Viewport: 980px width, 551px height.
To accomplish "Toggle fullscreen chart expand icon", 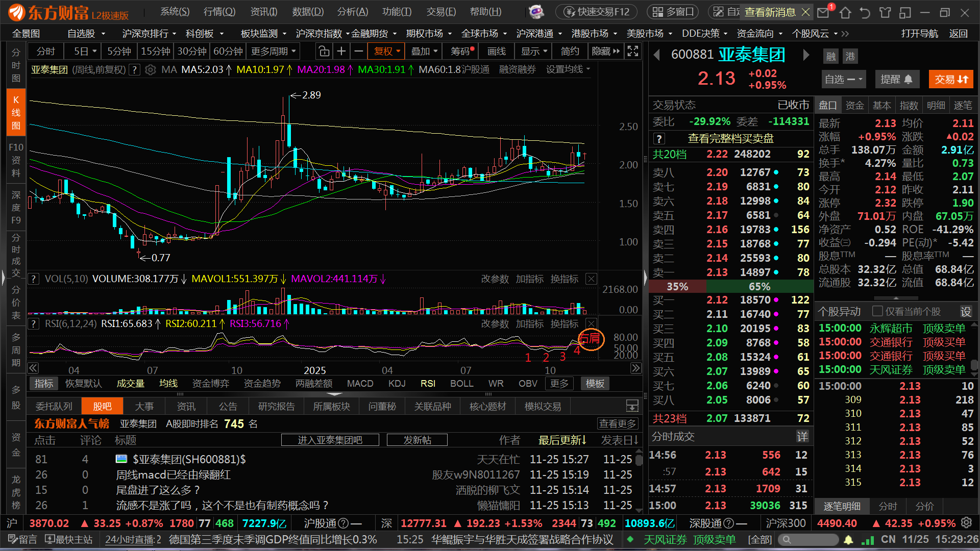I will click(633, 52).
